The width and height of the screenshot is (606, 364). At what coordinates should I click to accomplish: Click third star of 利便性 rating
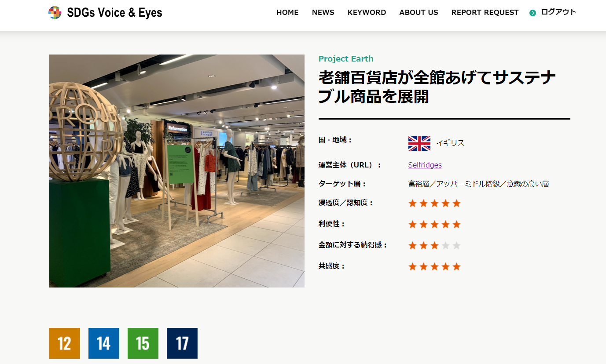[434, 224]
